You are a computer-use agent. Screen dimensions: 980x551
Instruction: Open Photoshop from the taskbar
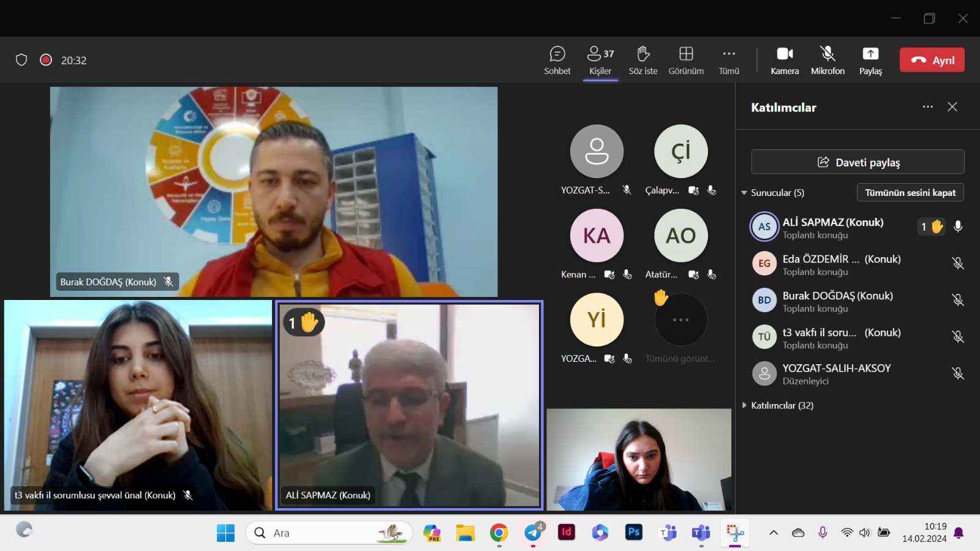(633, 533)
